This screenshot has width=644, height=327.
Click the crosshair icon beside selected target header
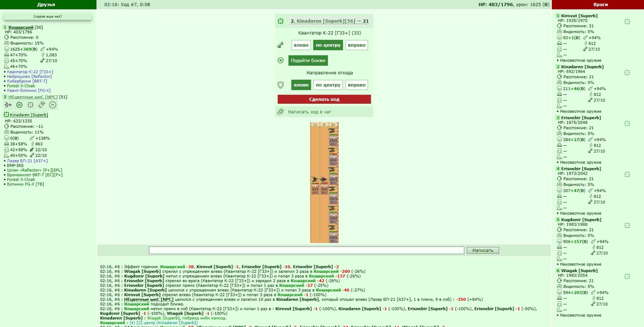pyautogui.click(x=280, y=21)
